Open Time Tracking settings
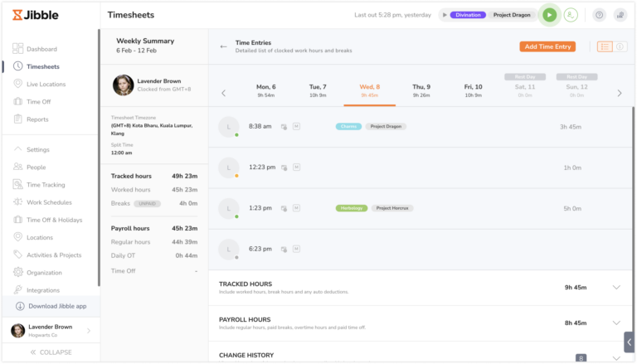 click(40, 184)
